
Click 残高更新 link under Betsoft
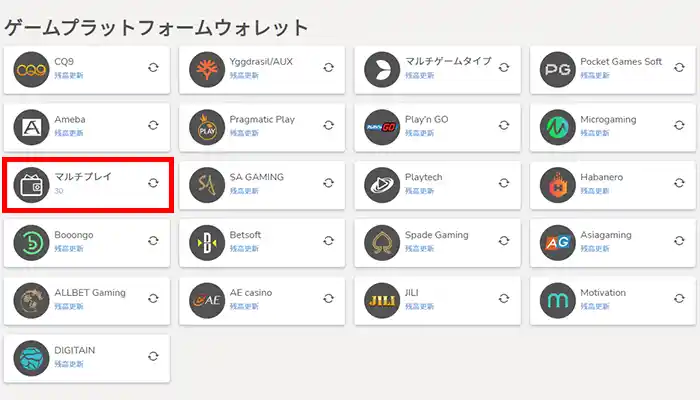(x=243, y=249)
